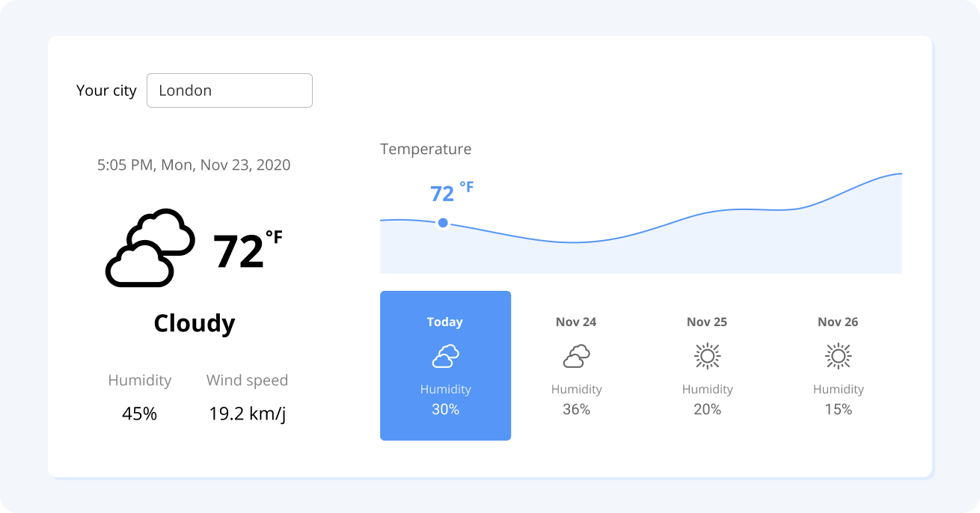Screen dimensions: 980x513
Task: Click the Temperature chart title
Action: click(426, 149)
